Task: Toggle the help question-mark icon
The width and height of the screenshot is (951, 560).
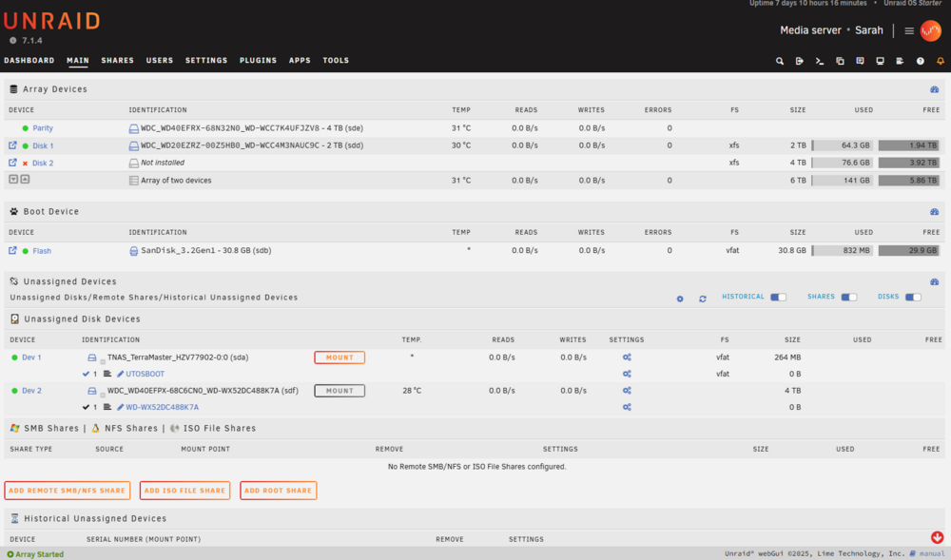Action: point(920,61)
